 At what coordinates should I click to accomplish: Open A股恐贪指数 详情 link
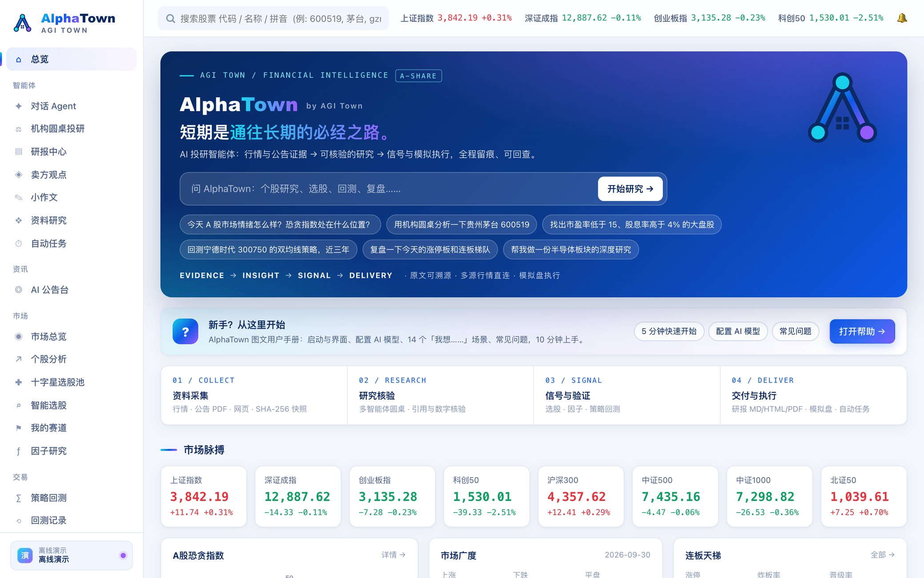coord(393,555)
